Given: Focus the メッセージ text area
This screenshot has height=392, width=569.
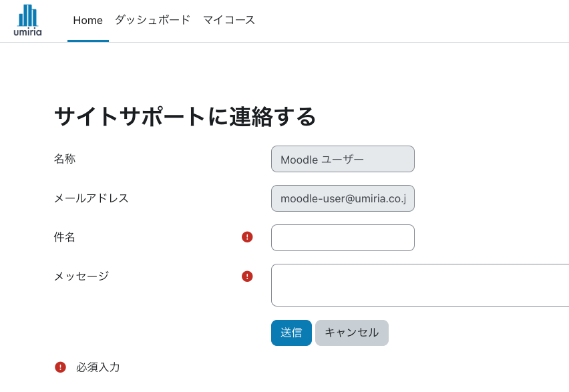Looking at the screenshot, I should pos(419,285).
